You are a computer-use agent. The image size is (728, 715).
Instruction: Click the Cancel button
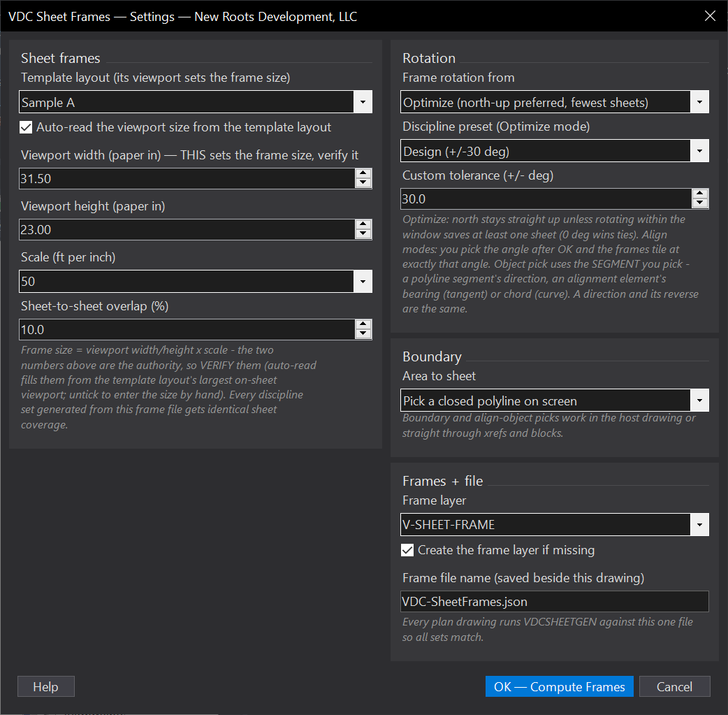pyautogui.click(x=675, y=686)
